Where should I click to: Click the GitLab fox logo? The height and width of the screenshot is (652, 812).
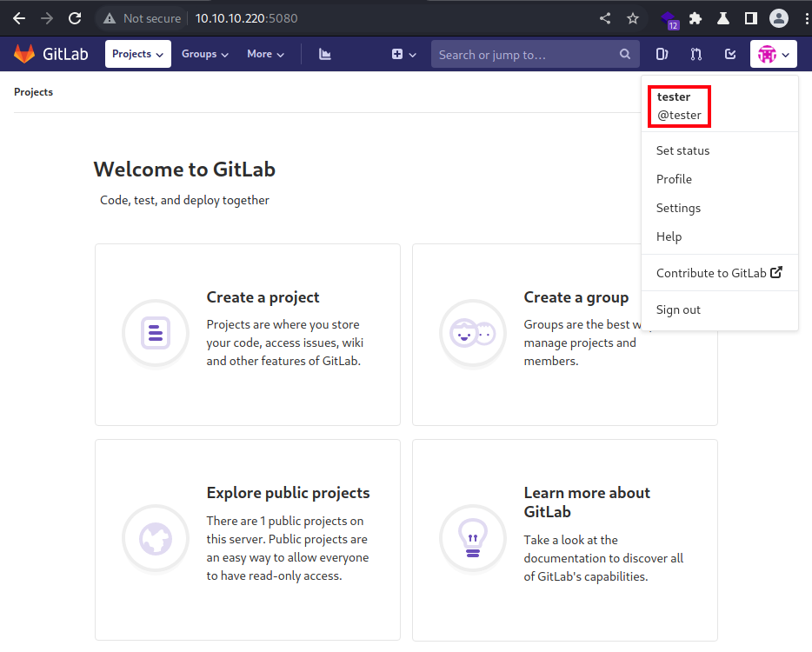[x=23, y=54]
